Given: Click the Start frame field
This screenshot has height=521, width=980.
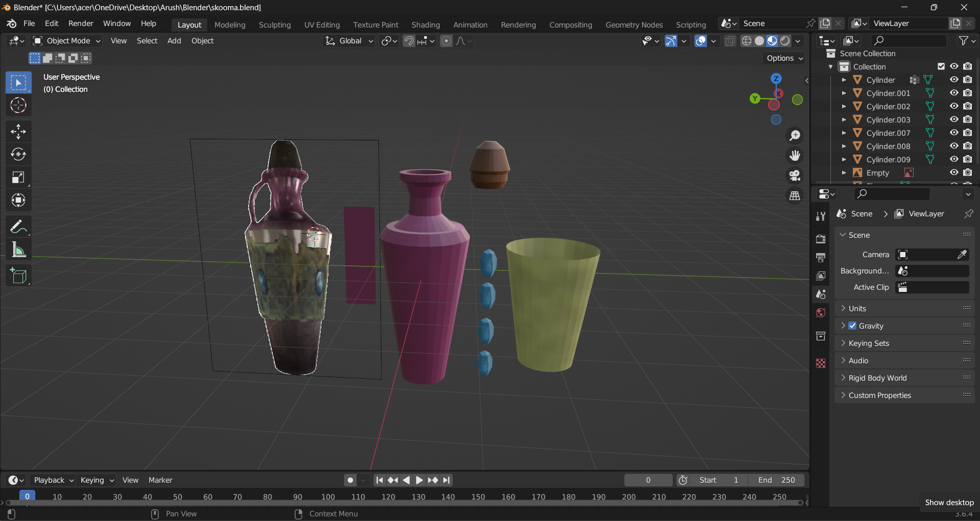Looking at the screenshot, I should pos(719,480).
